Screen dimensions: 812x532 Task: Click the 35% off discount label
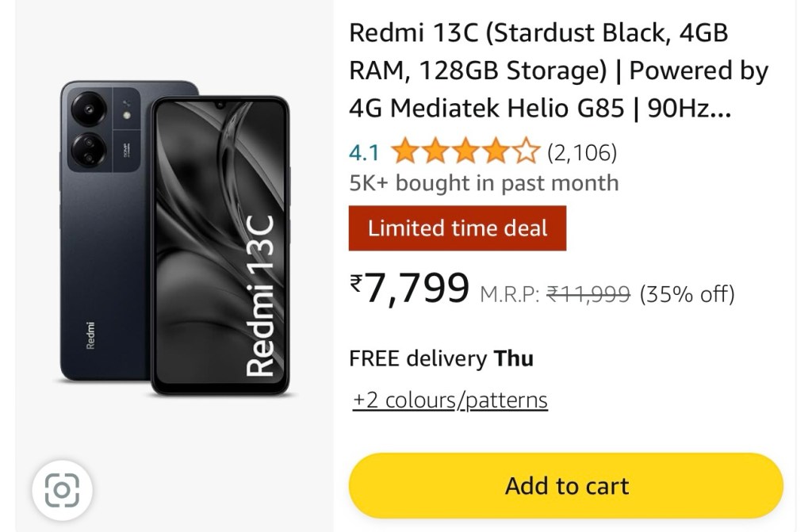pos(687,294)
